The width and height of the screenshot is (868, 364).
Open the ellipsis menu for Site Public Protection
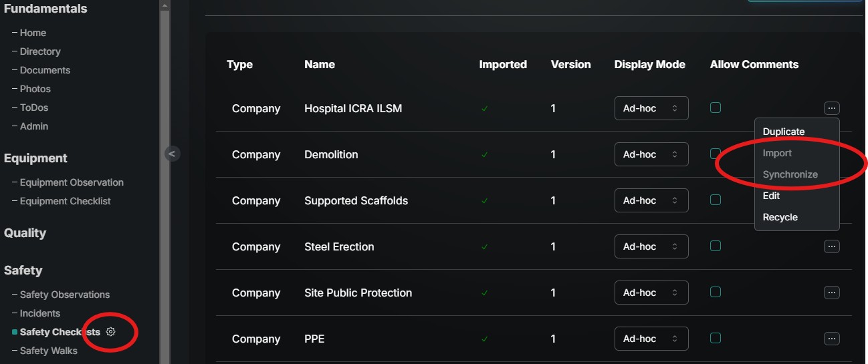(831, 293)
